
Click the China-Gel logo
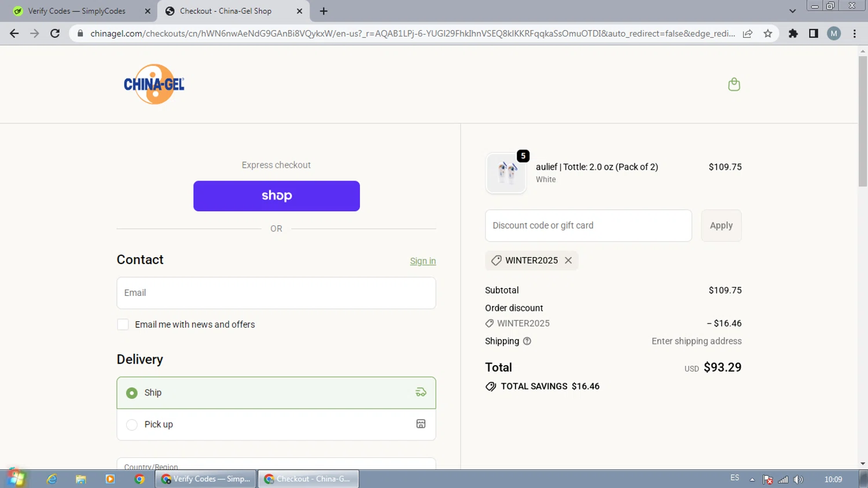154,85
